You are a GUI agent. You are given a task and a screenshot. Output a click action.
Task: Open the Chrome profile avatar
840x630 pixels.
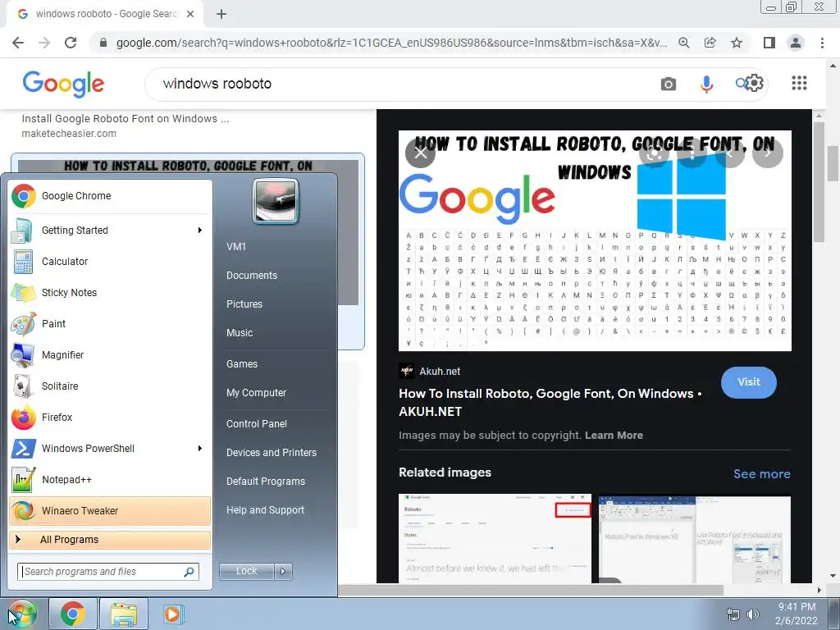click(796, 43)
